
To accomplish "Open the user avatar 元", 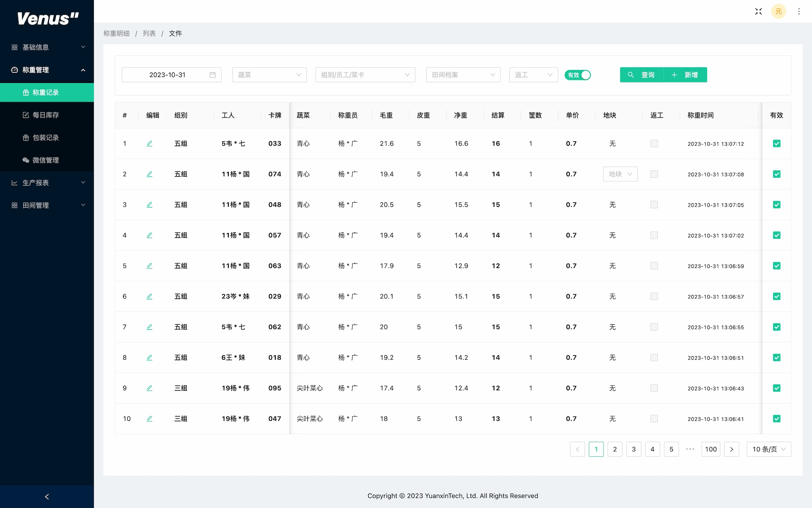I will tap(779, 11).
